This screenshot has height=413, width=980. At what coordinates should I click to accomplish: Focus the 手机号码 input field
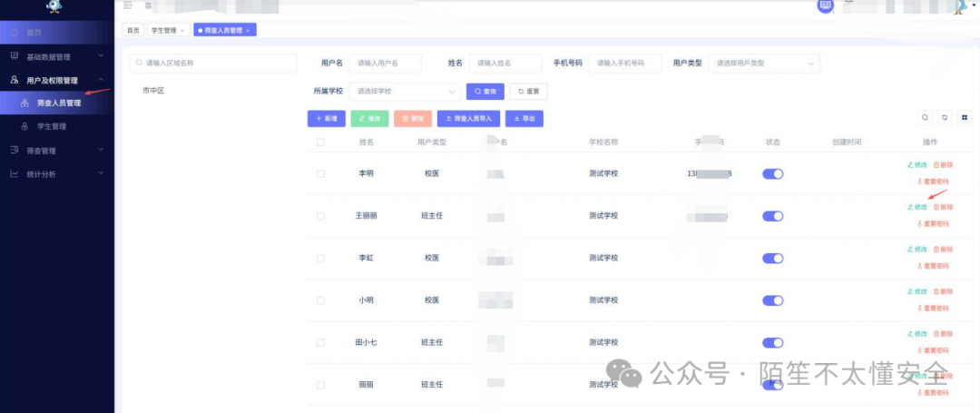[625, 64]
